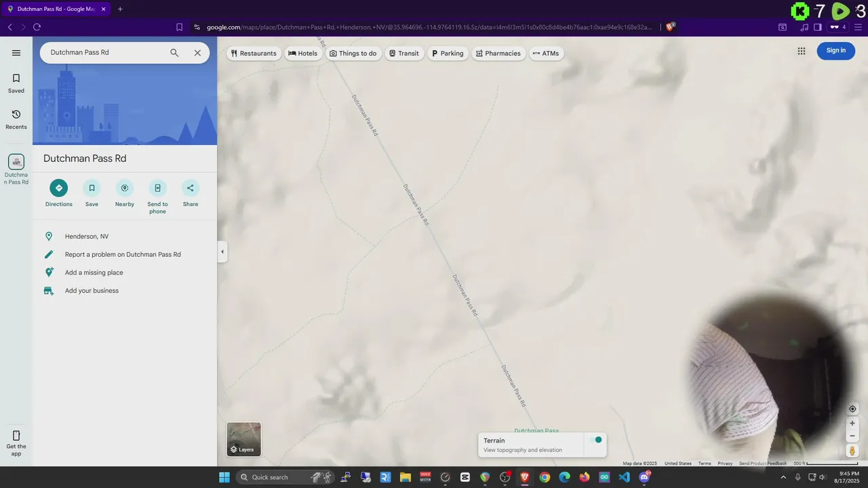Open the Google Maps hamburger menu

16,53
